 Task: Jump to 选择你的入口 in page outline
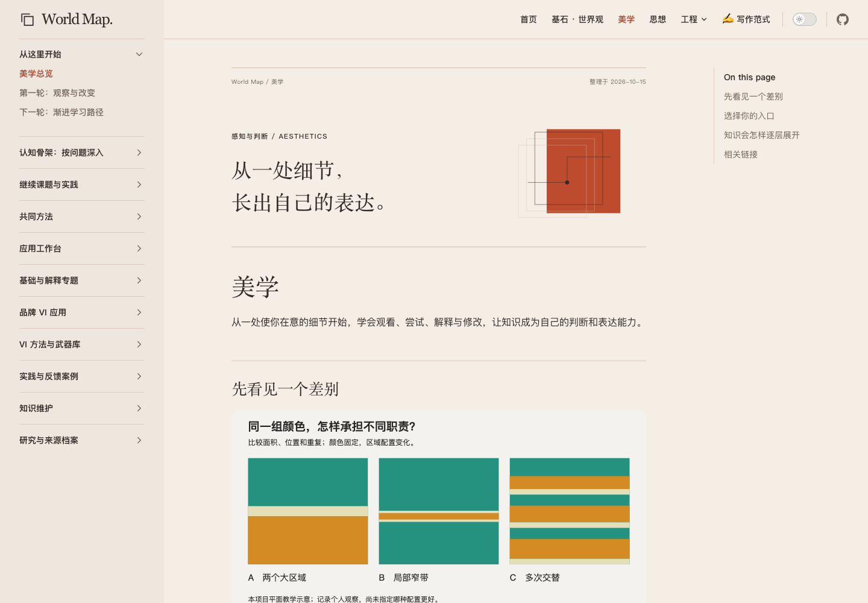[749, 116]
